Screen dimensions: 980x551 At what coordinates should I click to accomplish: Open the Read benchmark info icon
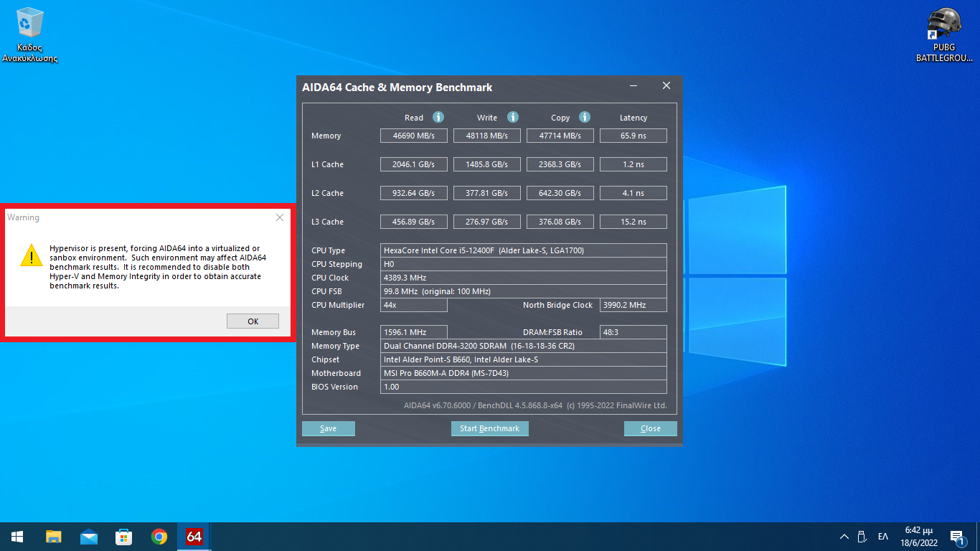[438, 117]
